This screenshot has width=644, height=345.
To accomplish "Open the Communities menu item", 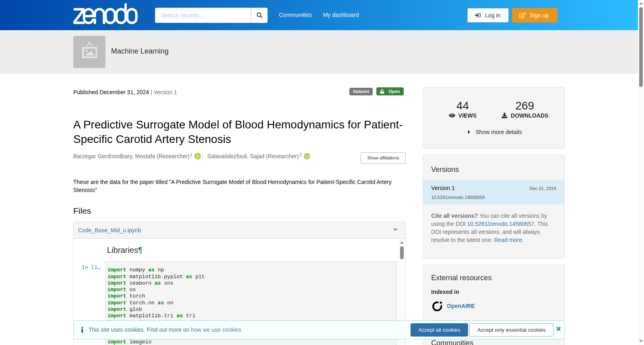I will pyautogui.click(x=295, y=15).
